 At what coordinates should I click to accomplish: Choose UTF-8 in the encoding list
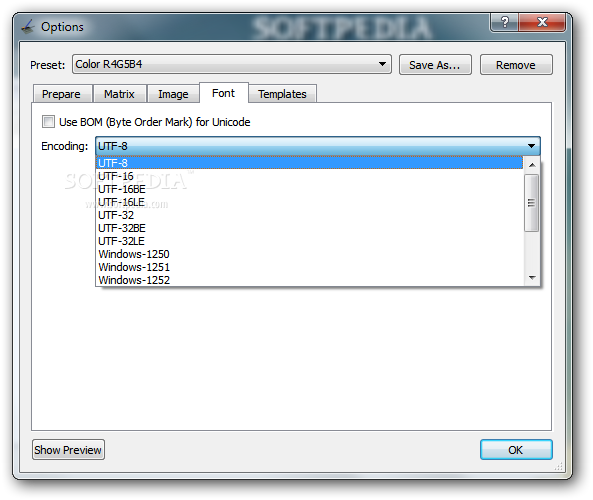tap(309, 163)
